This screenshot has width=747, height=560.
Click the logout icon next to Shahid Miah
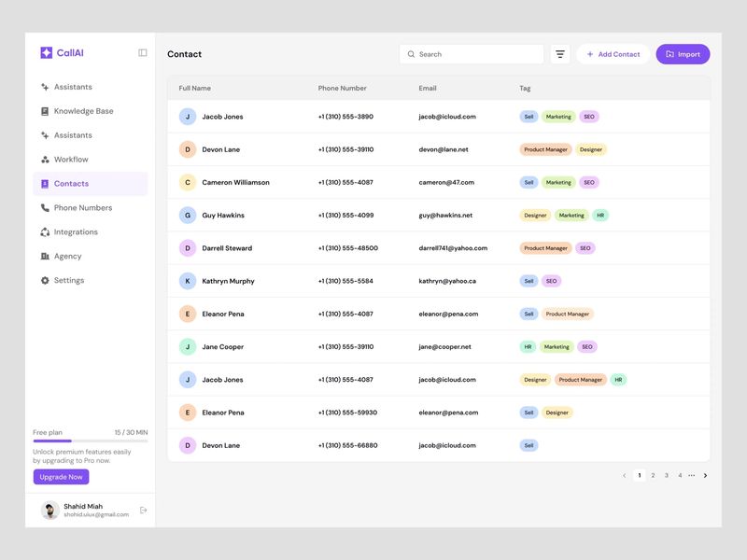(x=144, y=511)
